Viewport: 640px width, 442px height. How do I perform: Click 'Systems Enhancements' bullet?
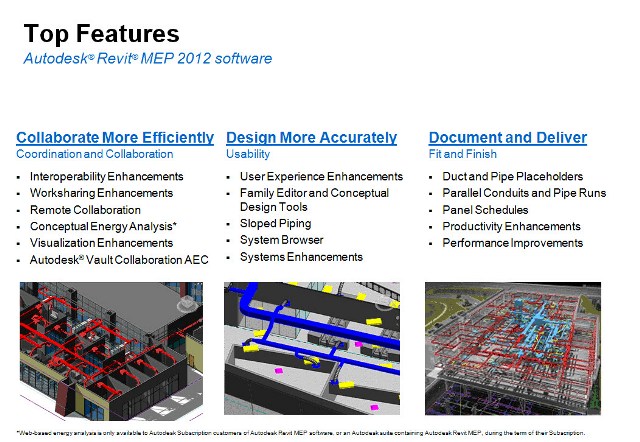tap(301, 257)
